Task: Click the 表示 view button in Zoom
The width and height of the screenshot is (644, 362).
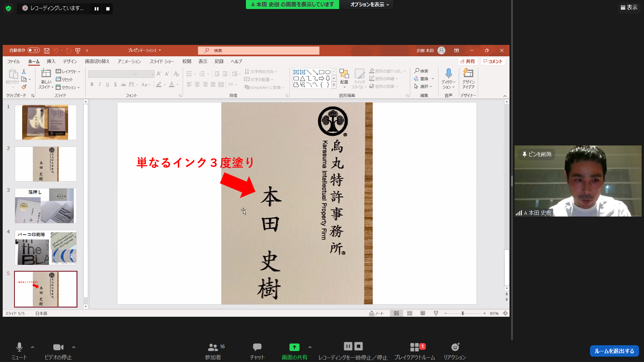Action: [629, 7]
